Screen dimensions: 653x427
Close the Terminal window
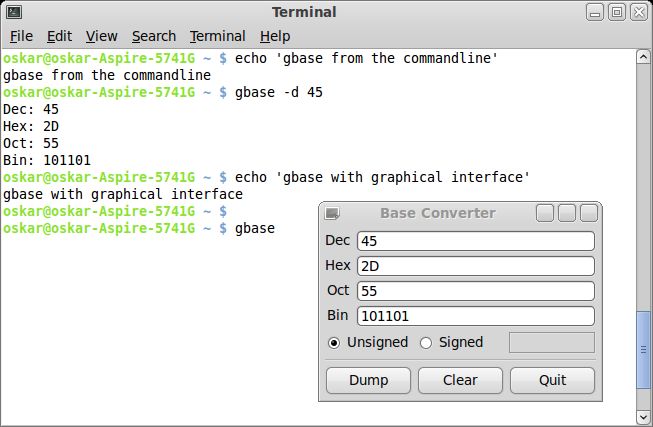pyautogui.click(x=639, y=12)
